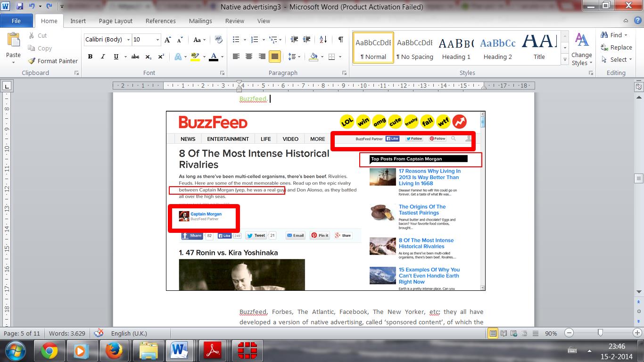Apply Heading 1 style
This screenshot has width=644, height=362.
tap(456, 48)
